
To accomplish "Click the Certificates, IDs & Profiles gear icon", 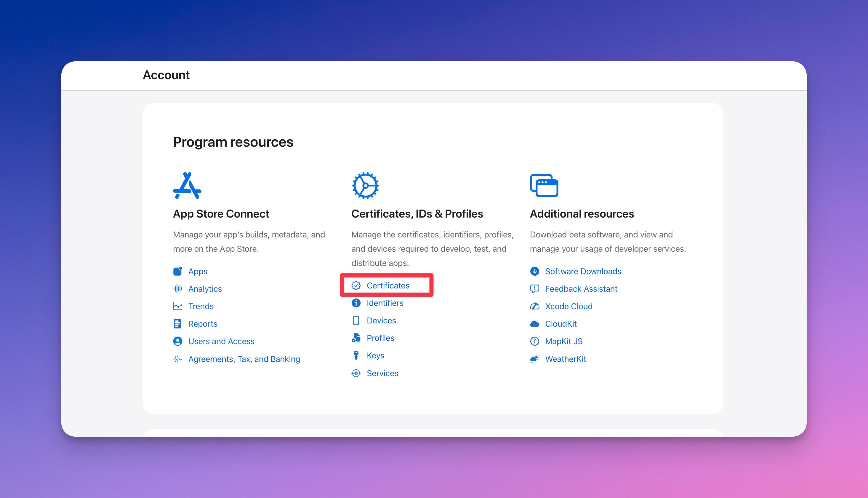I will [x=365, y=185].
